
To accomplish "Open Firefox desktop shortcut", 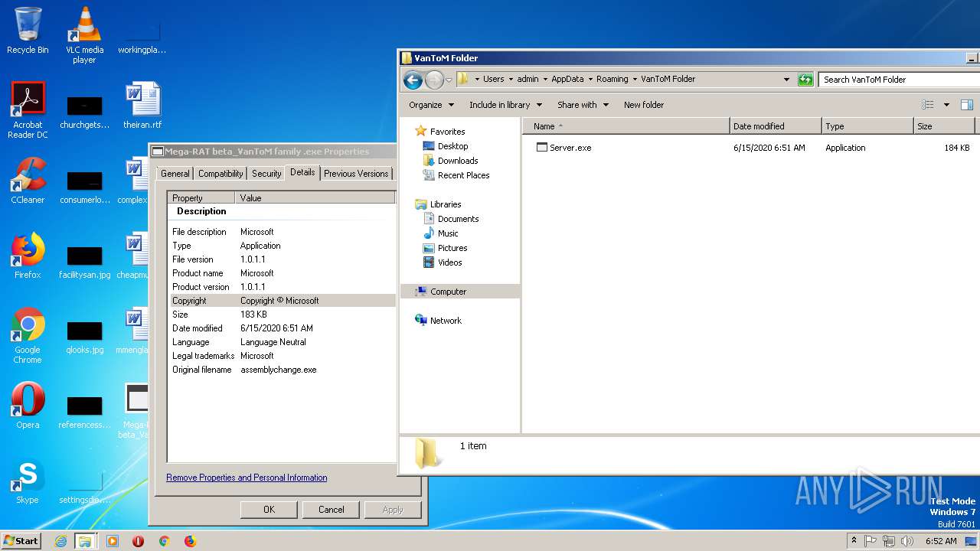I will click(x=28, y=256).
